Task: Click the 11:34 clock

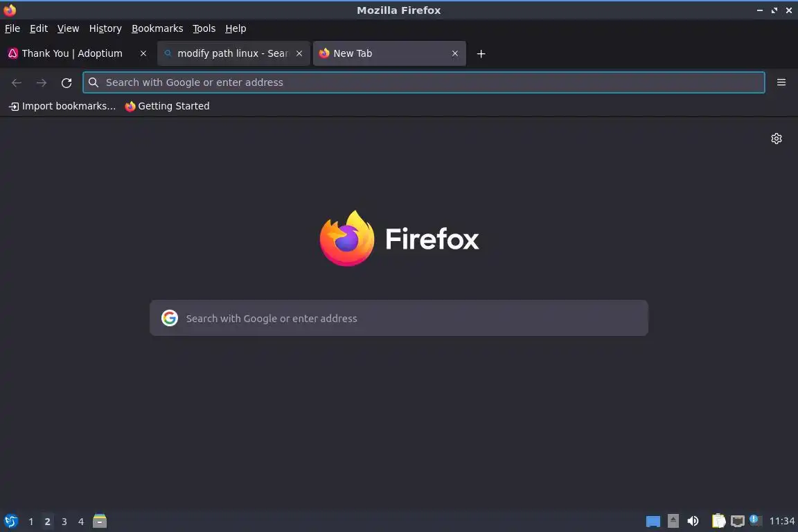Action: pyautogui.click(x=781, y=522)
